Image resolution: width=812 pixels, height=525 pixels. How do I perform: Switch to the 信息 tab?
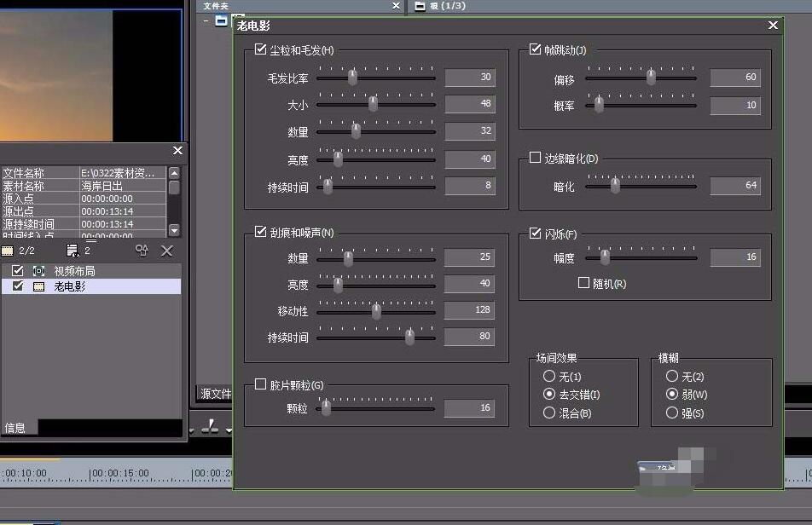coord(15,428)
